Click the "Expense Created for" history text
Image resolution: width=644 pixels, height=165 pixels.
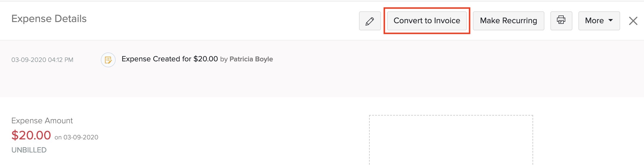(156, 59)
